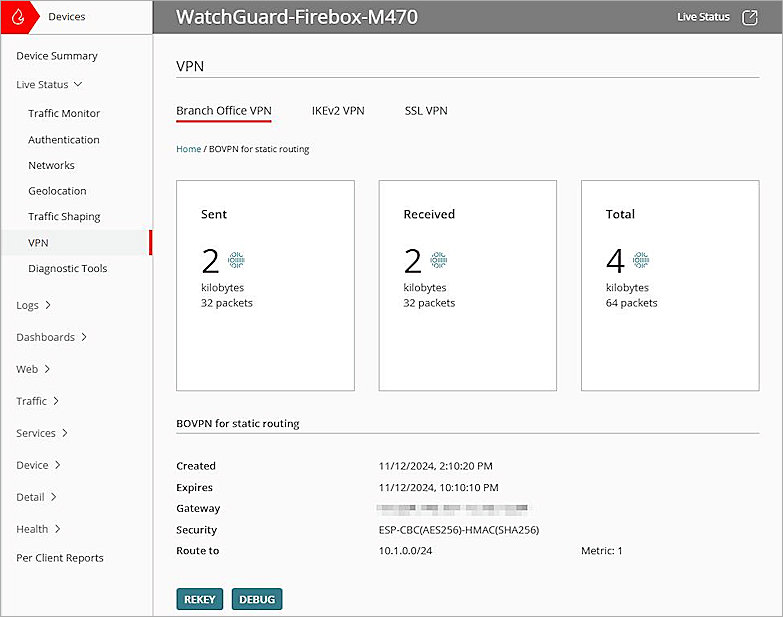Click the data icon in the Received card
Screen dimensions: 783x617
(438, 260)
